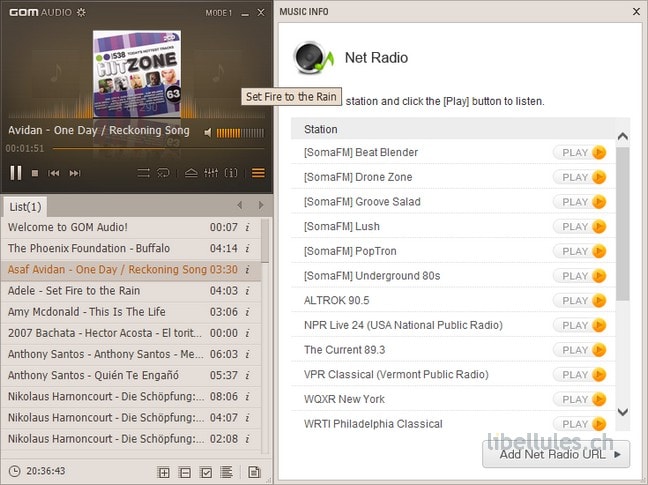Toggle shuffle playback mode

pyautogui.click(x=144, y=173)
